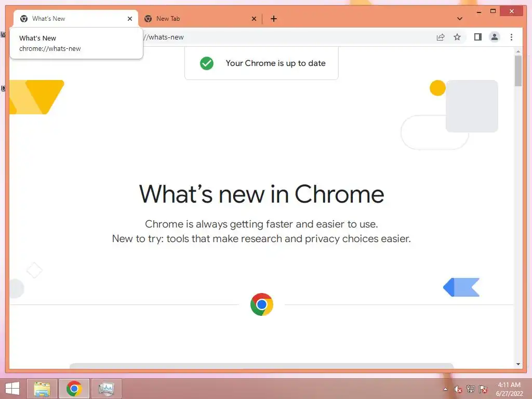Bookmark this tab with the star icon
Image resolution: width=532 pixels, height=399 pixels.
click(x=457, y=37)
